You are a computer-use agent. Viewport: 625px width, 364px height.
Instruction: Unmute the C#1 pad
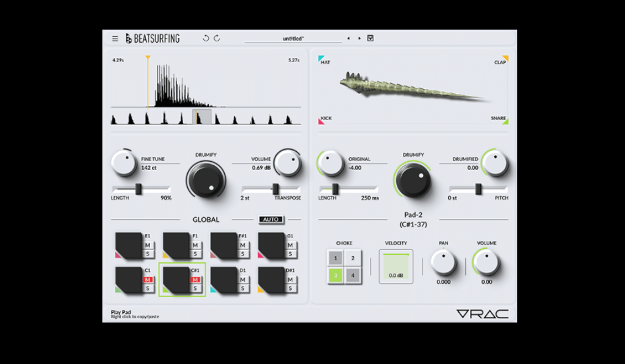(195, 280)
